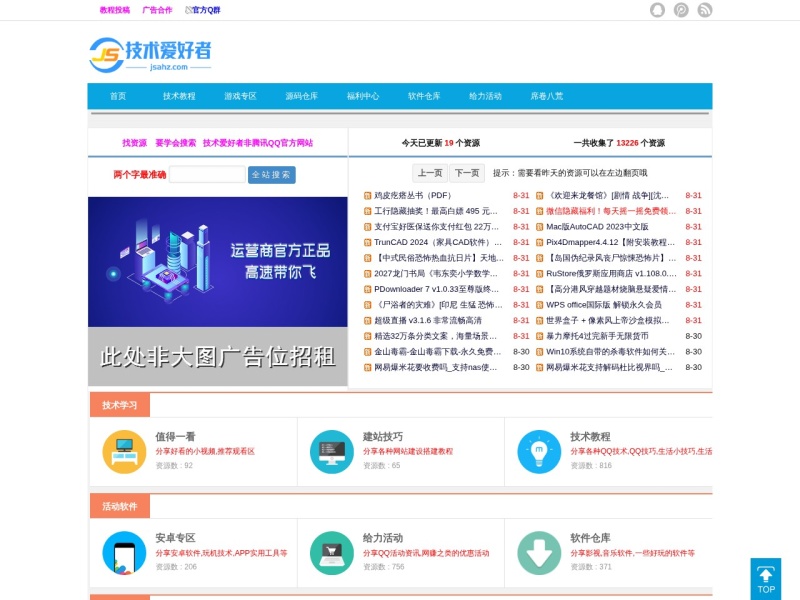Open the 支付宝好医保送你支付红包 article

436,227
